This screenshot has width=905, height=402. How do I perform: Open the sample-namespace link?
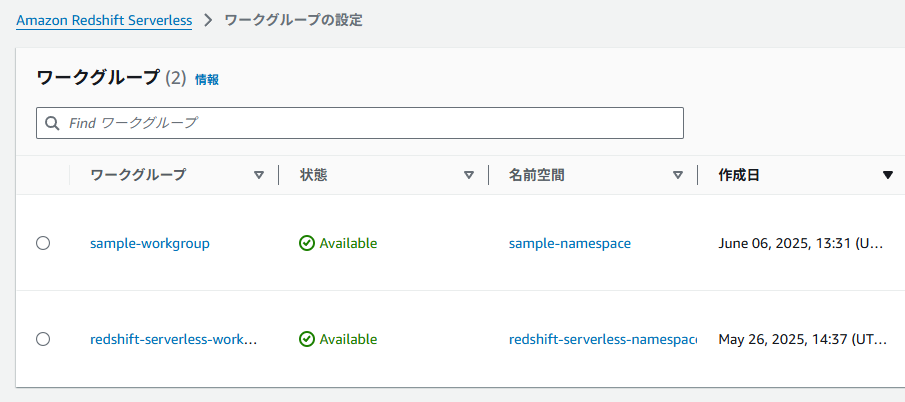click(570, 243)
